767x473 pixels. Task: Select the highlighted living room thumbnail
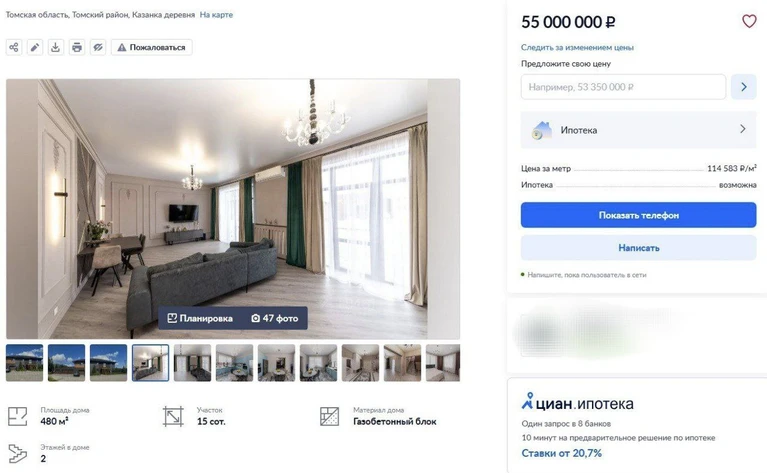150,362
